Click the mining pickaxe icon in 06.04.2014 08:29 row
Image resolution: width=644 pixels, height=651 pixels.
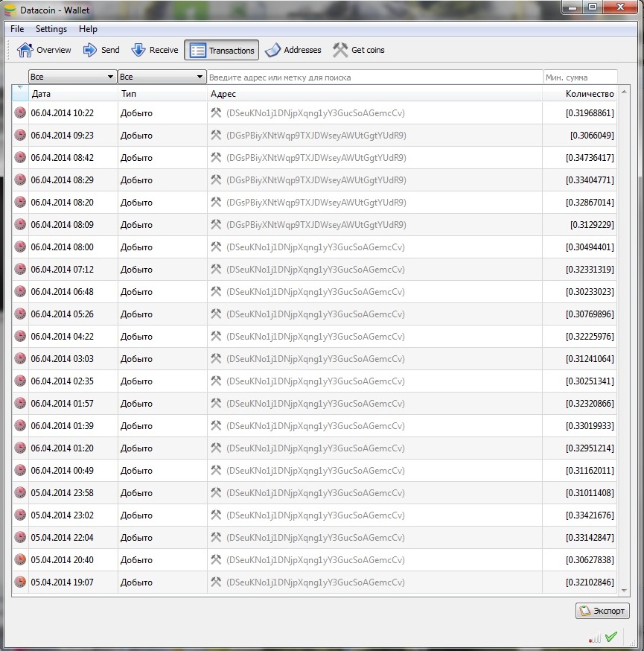pos(216,180)
